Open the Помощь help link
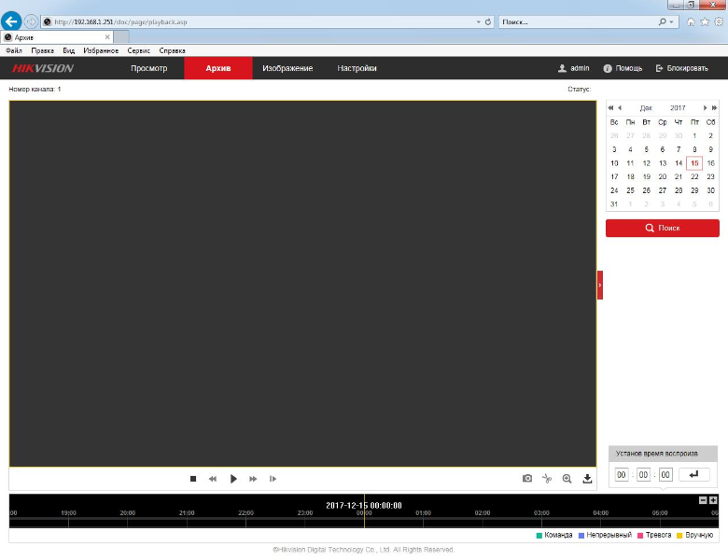Image resolution: width=728 pixels, height=560 pixels. click(623, 68)
